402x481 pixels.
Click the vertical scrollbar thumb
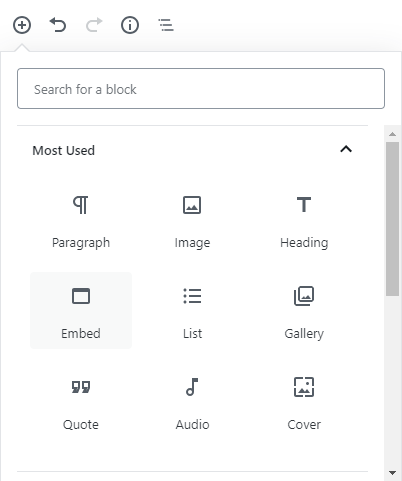[x=393, y=219]
